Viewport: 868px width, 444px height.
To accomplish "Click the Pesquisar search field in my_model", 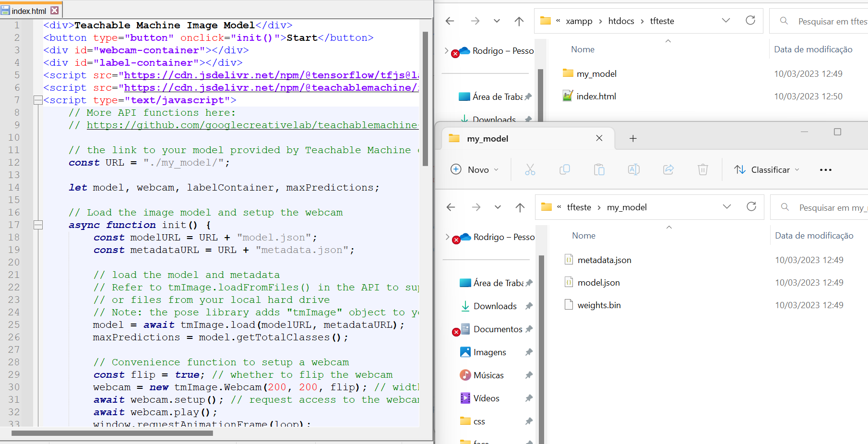I will (x=830, y=207).
